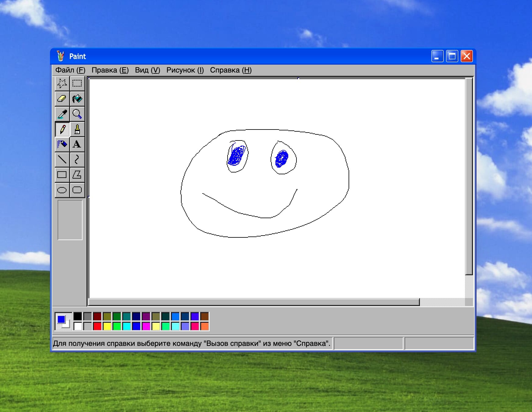The height and width of the screenshot is (412, 532).
Task: Choose the Fill with color bucket
Action: tap(77, 99)
